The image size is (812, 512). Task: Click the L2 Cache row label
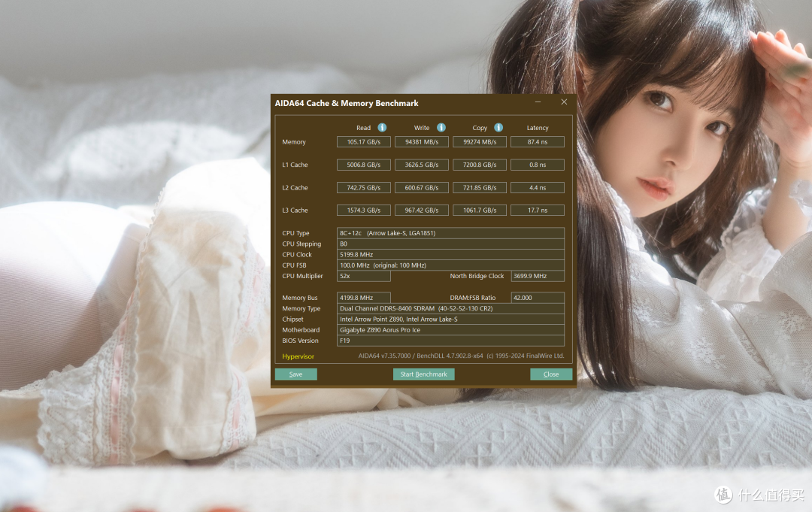295,187
